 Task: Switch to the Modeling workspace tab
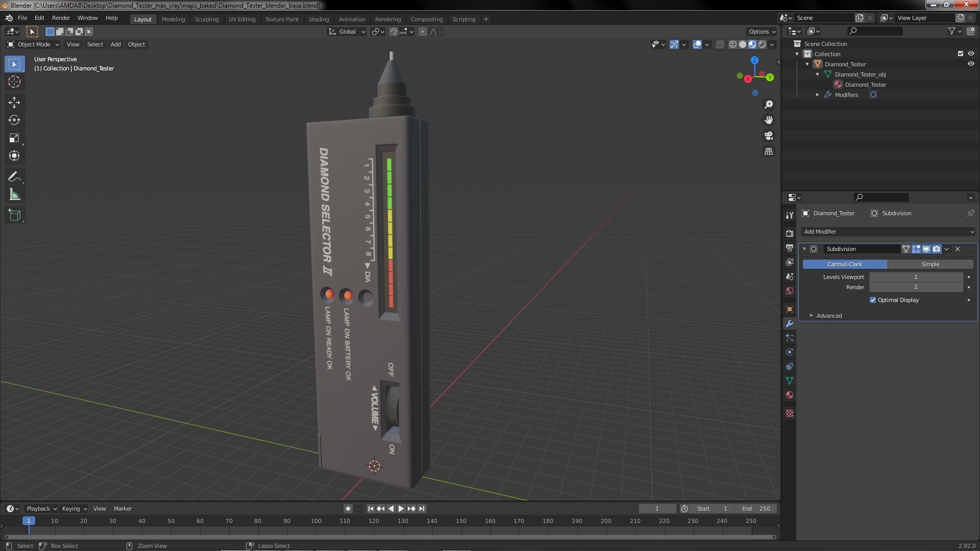[173, 19]
